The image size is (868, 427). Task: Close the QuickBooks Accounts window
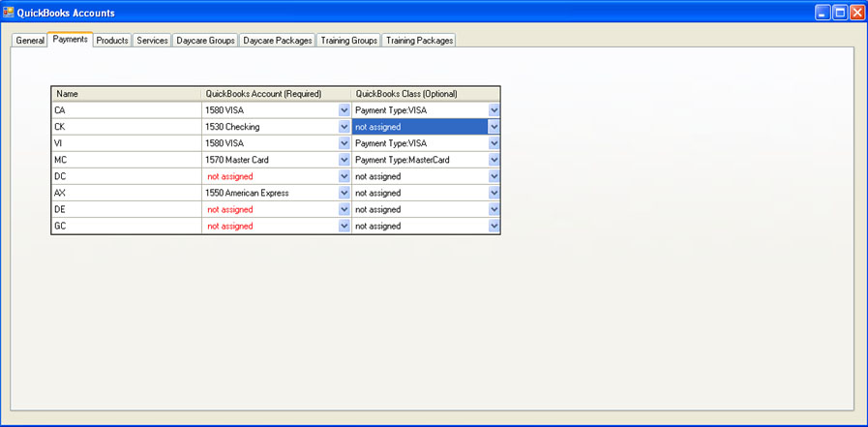[x=857, y=13]
